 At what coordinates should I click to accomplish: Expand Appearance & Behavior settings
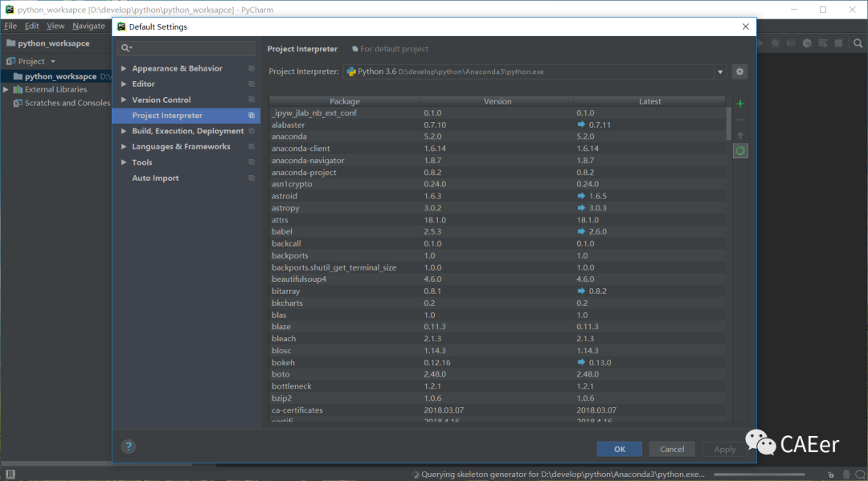pos(124,68)
